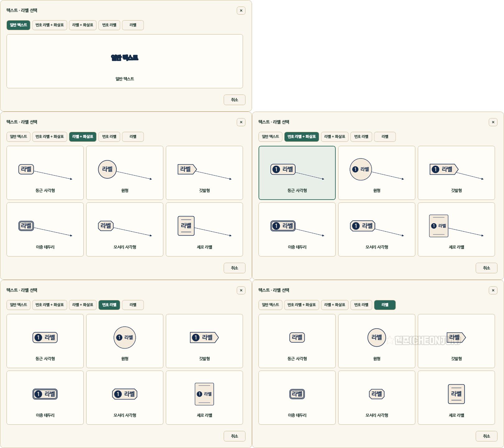Select 원형 in the active 번호 라벨 dialog
This screenshot has width=504, height=448.
coord(125,341)
